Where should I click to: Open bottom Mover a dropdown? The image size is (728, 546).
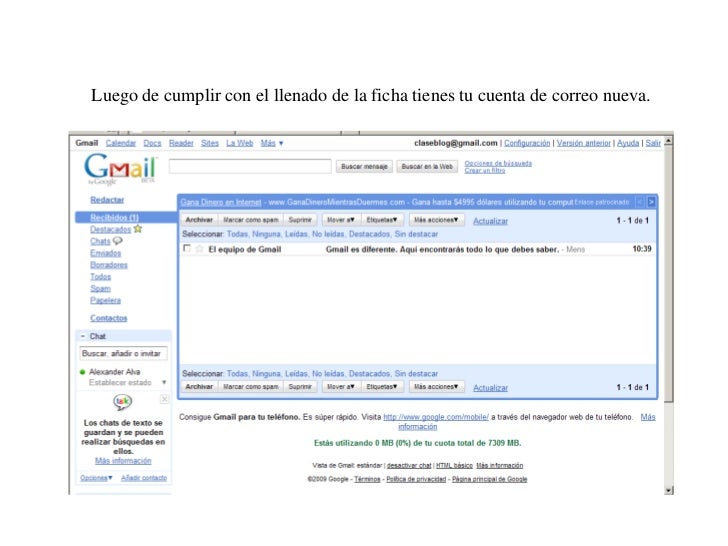tap(341, 386)
